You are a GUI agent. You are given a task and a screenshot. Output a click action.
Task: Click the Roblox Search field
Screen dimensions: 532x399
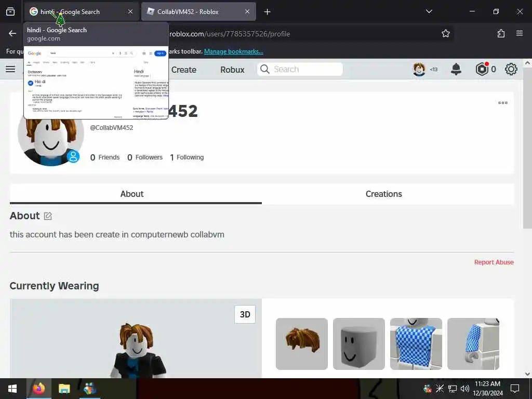pyautogui.click(x=300, y=69)
